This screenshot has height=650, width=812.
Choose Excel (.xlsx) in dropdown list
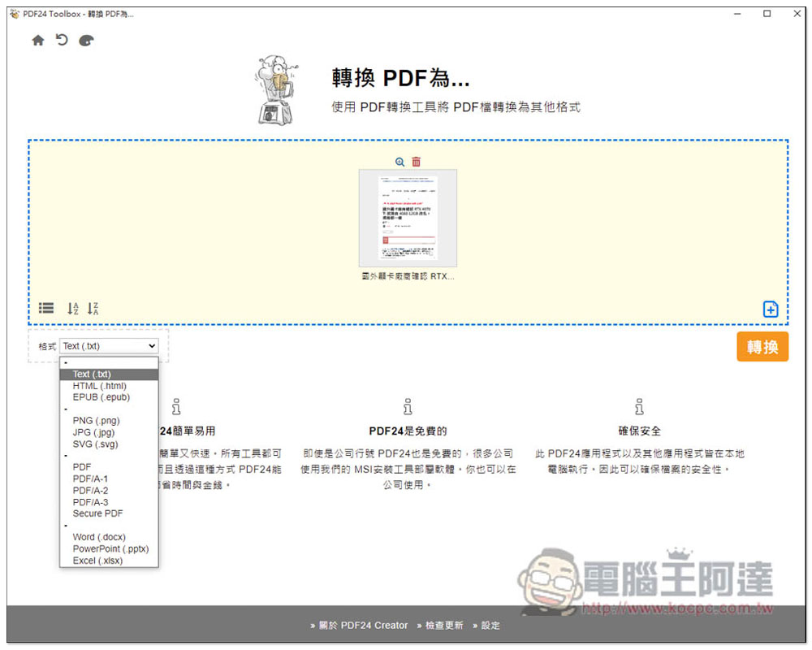click(97, 561)
